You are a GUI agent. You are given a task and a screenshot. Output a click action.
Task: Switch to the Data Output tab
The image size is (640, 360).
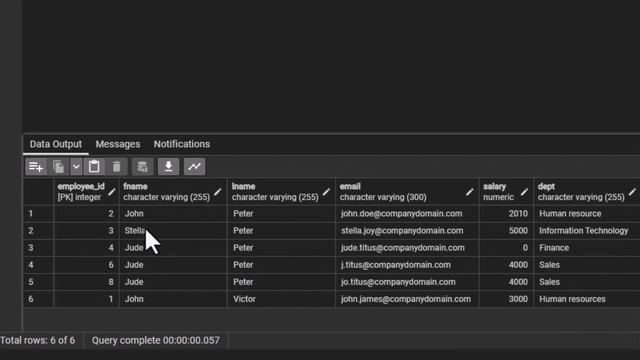pyautogui.click(x=56, y=144)
